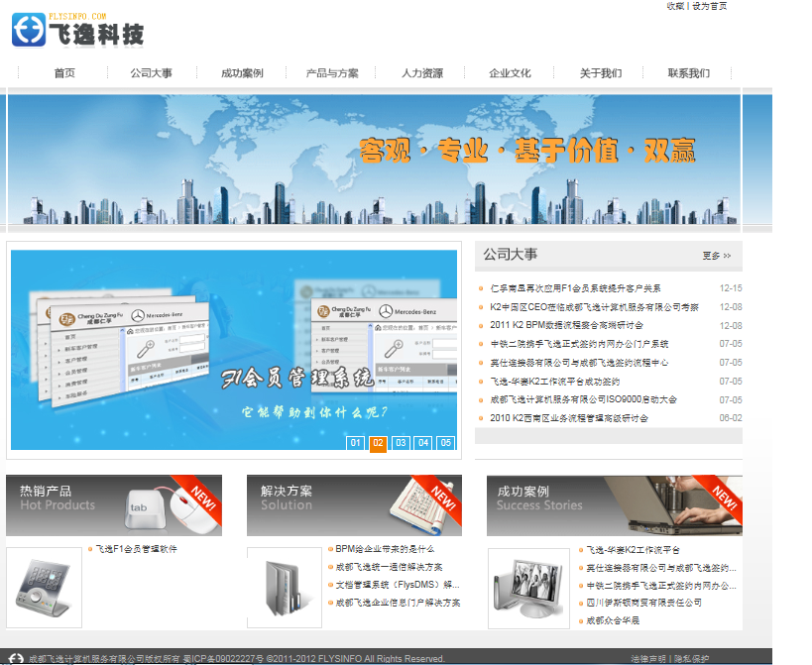Jump to slide 05 in the slideshow

pyautogui.click(x=446, y=443)
